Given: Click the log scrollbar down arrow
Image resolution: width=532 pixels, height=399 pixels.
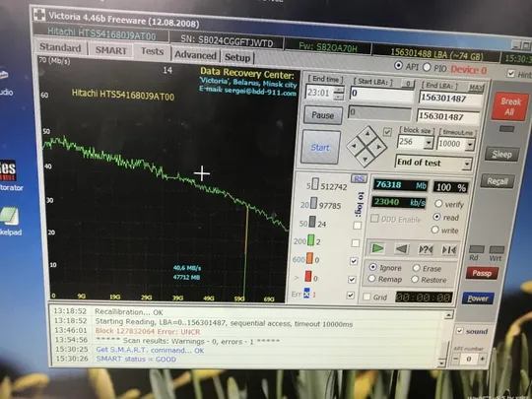Looking at the screenshot, I should pos(441,363).
